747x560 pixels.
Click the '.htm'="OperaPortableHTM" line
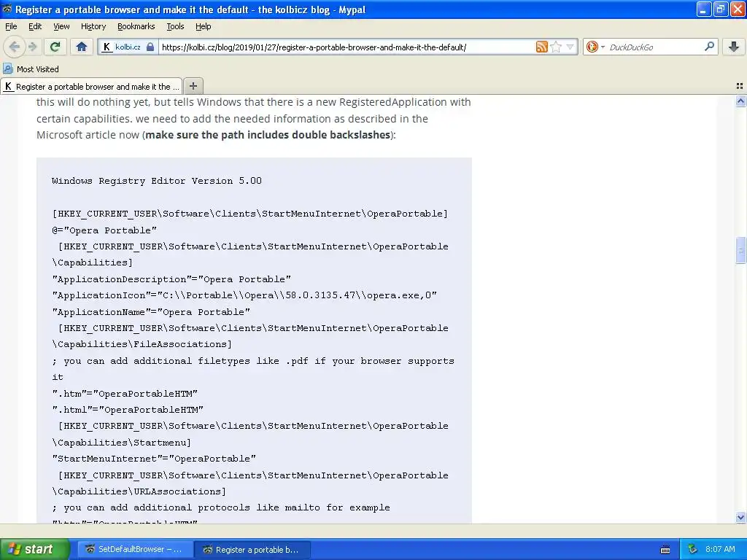coord(125,393)
